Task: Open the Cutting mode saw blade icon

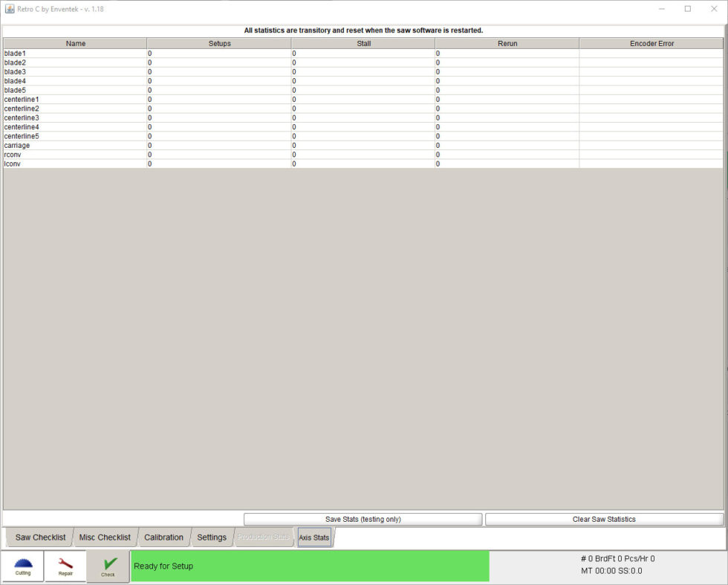Action: point(23,566)
